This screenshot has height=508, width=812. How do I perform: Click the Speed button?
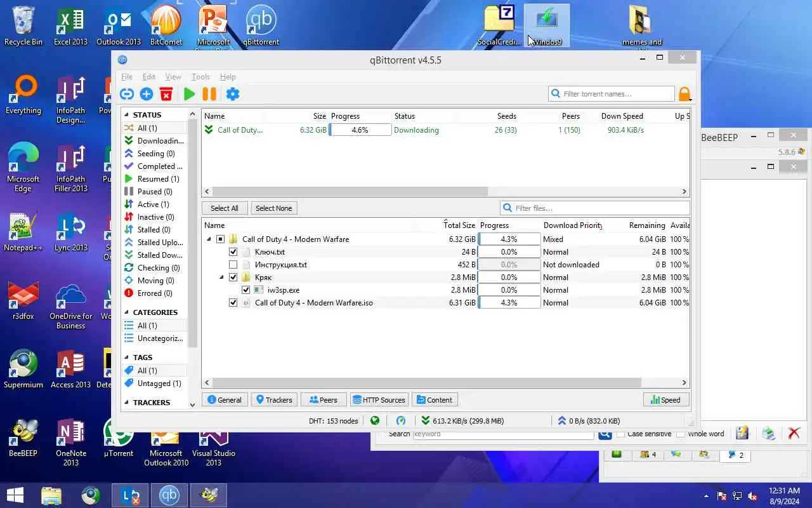(x=665, y=399)
